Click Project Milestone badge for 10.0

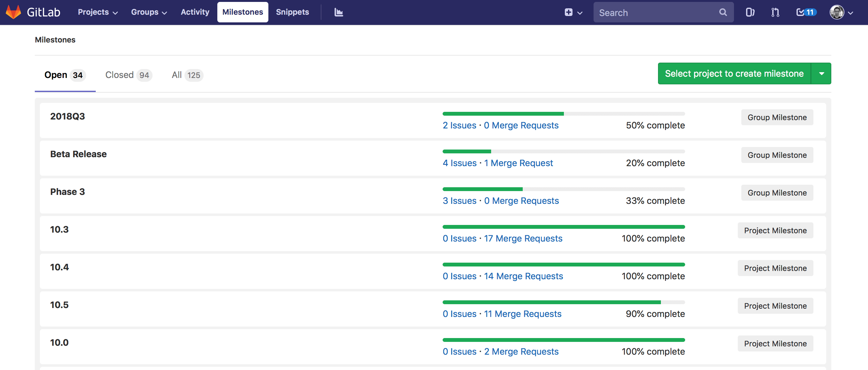[775, 344]
